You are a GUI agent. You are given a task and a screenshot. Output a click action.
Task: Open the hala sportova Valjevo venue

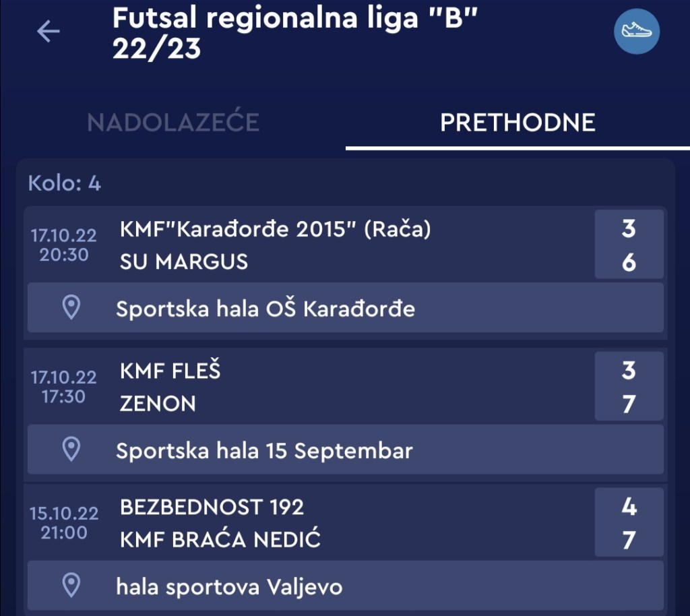[x=229, y=586]
